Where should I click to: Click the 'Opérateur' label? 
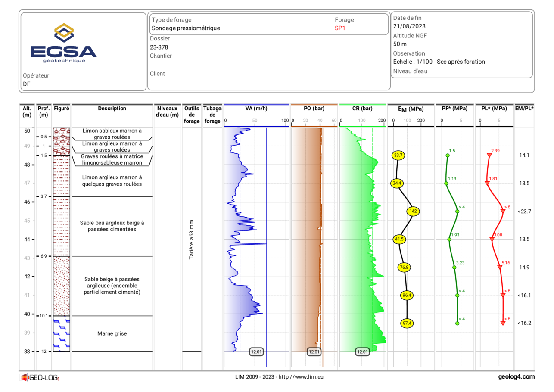36,75
